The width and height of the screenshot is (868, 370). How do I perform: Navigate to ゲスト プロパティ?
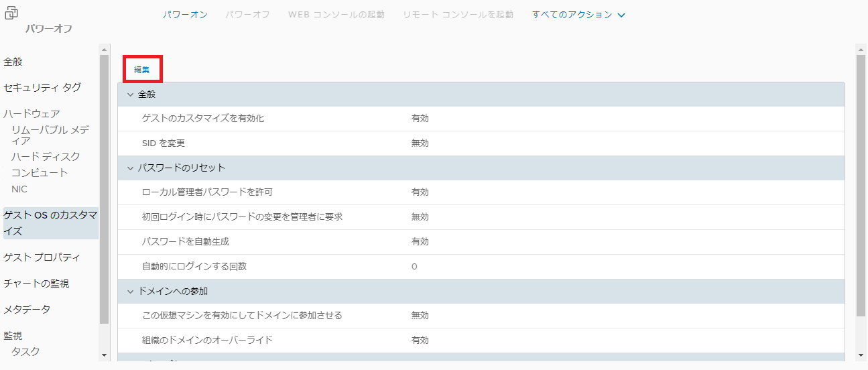(x=42, y=257)
